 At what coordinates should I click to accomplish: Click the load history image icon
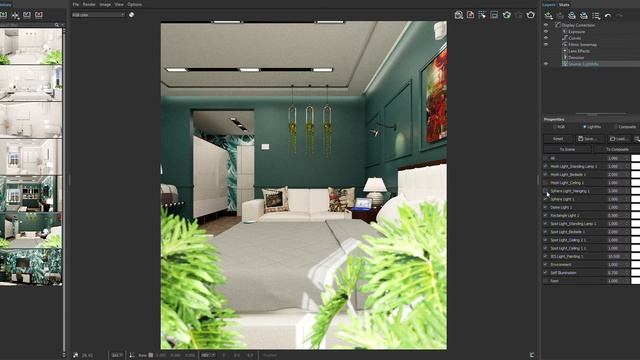[27, 15]
